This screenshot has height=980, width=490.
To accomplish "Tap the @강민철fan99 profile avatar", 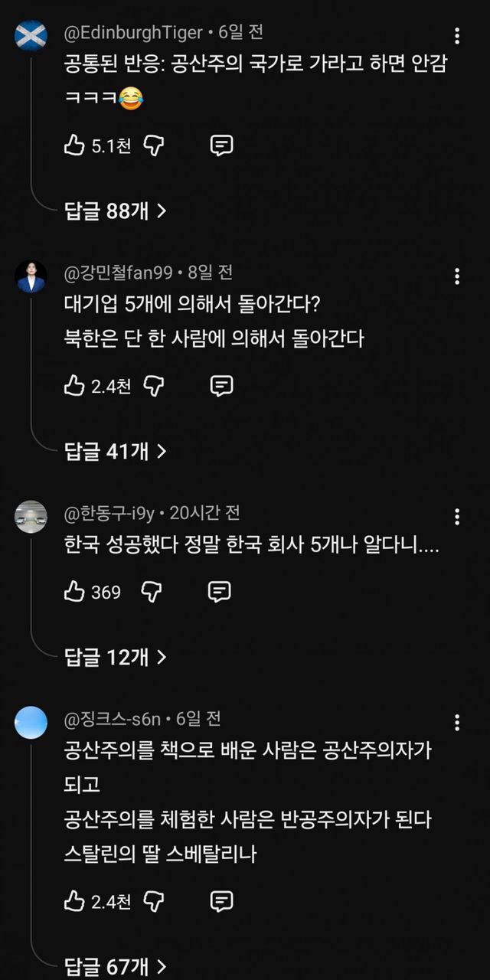I will [x=31, y=276].
